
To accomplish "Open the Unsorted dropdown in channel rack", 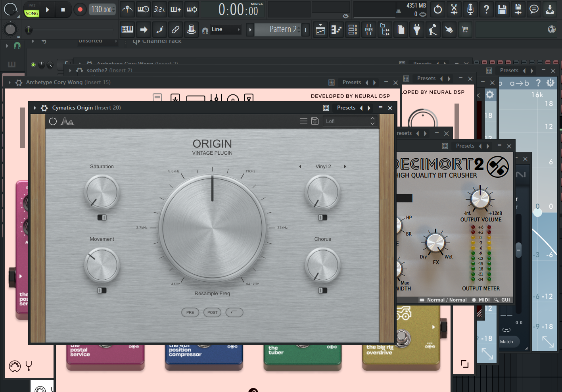I will pyautogui.click(x=98, y=41).
